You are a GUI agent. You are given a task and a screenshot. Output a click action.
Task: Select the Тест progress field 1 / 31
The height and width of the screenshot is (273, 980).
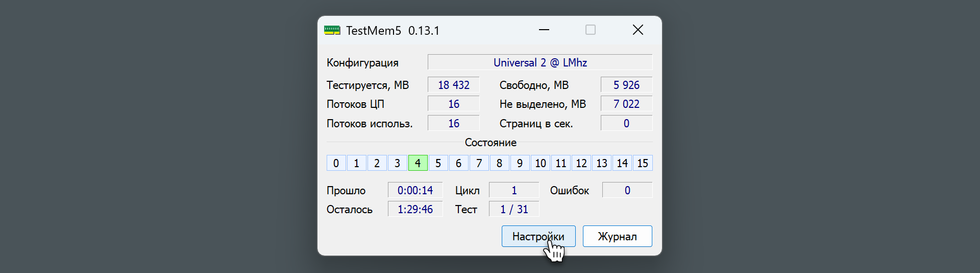pos(513,209)
